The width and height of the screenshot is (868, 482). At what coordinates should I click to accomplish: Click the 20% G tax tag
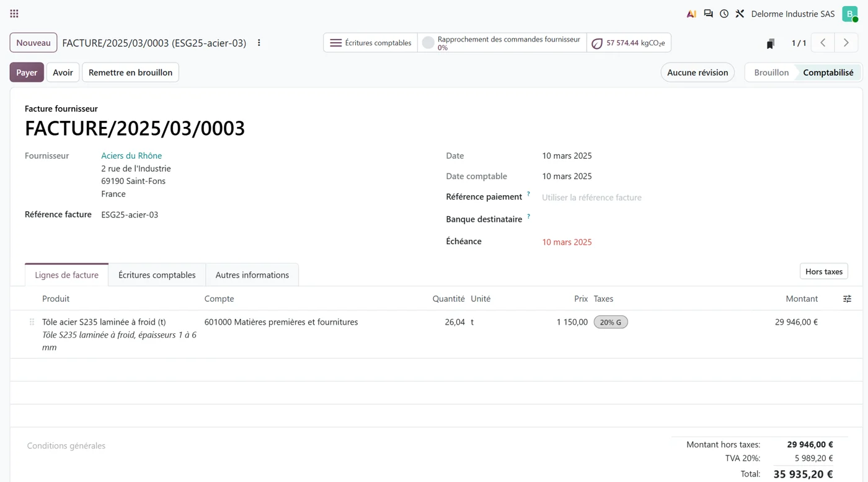click(611, 322)
